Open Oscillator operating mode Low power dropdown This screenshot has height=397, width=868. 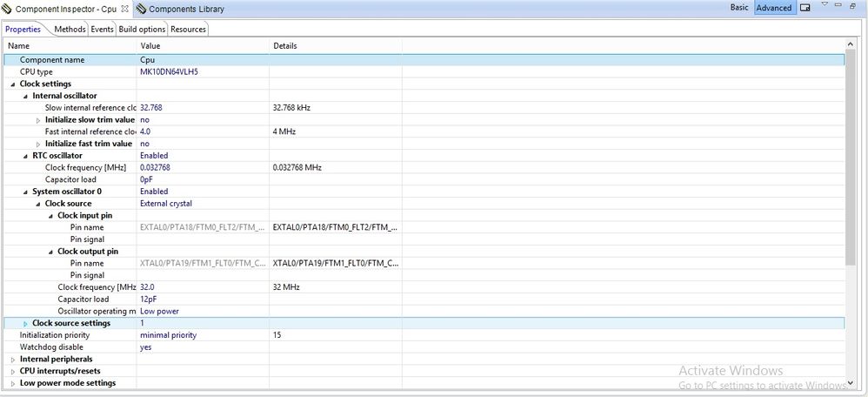203,312
